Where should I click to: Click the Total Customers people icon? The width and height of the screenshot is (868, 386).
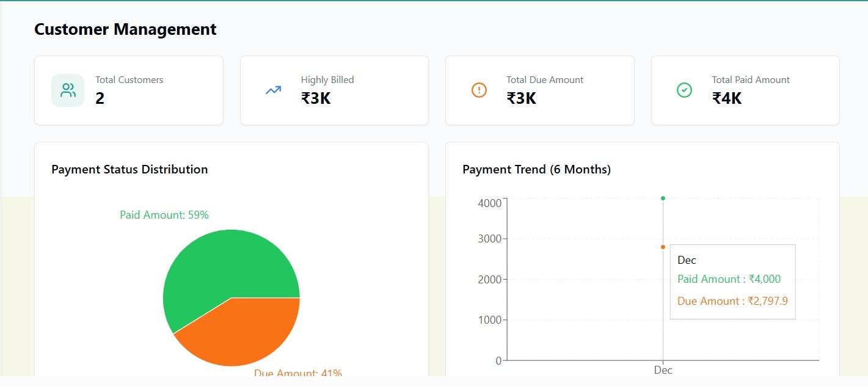68,90
